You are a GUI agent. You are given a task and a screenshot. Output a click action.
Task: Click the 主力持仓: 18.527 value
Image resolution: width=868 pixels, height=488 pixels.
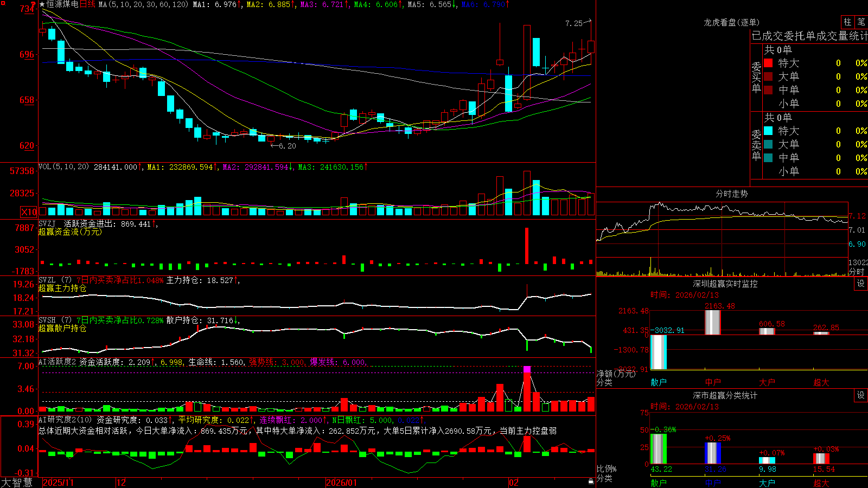pyautogui.click(x=200, y=280)
